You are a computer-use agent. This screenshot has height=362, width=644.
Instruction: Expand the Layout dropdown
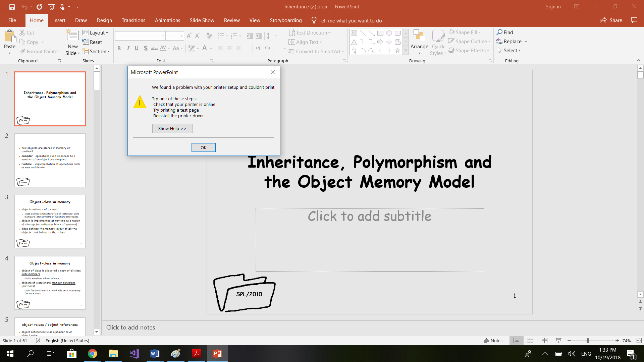coord(96,33)
